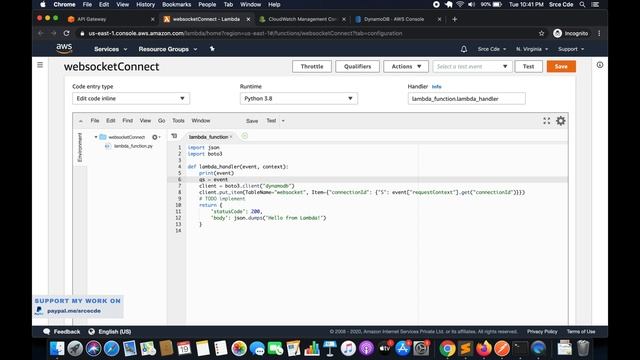The width and height of the screenshot is (640, 360).
Task: Open Privacy Policy footer link
Action: [x=542, y=332]
